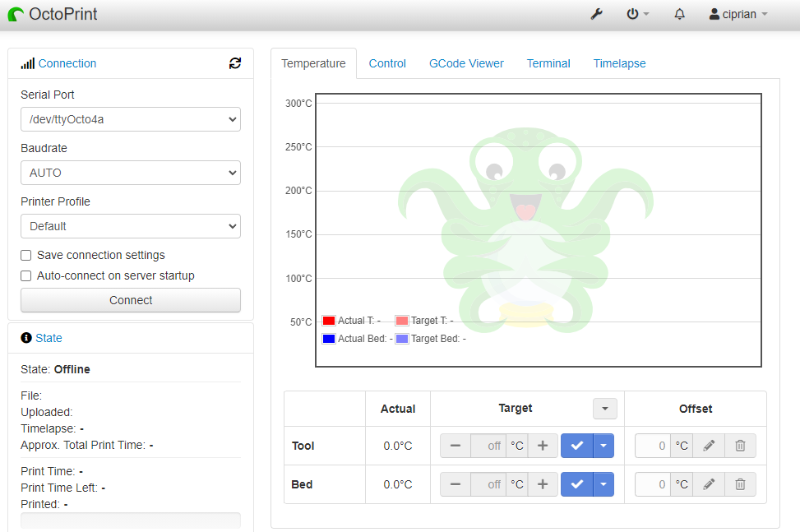Image resolution: width=800 pixels, height=532 pixels.
Task: Click the Offset column header
Action: coord(696,409)
